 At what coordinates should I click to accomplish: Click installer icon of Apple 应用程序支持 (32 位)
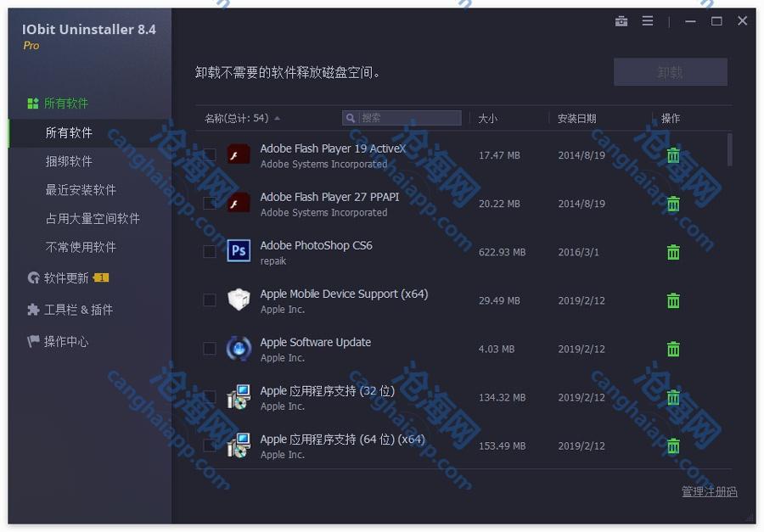click(x=239, y=396)
